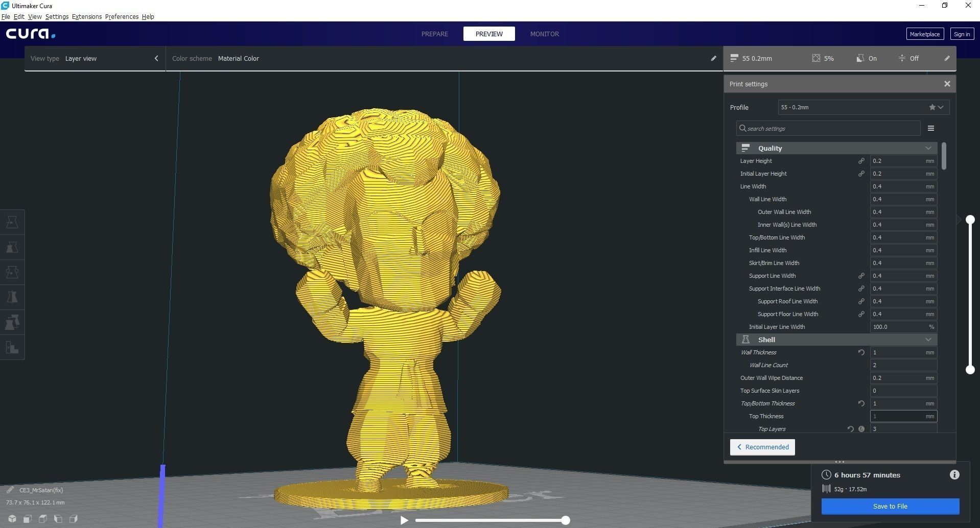Click the Layer Height value field
Image resolution: width=980 pixels, height=528 pixels.
903,161
